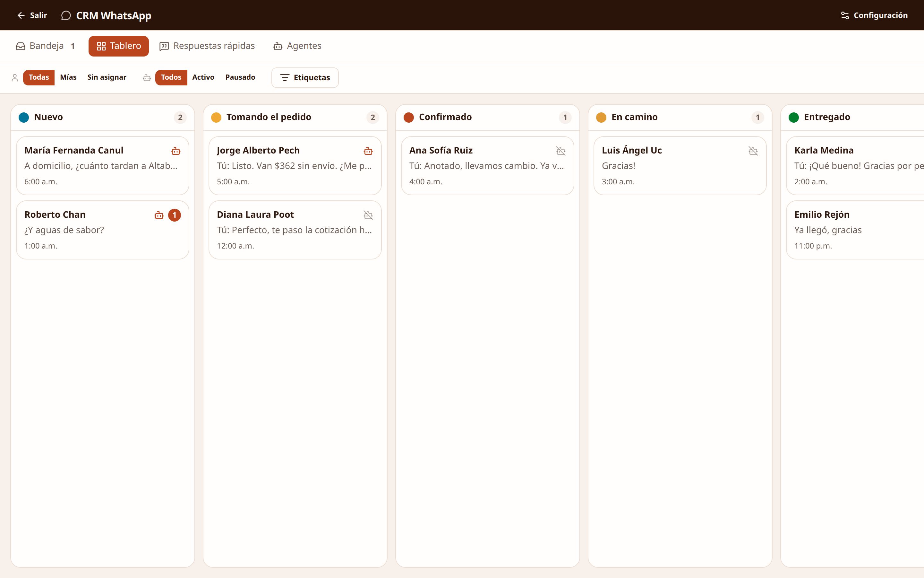
Task: Filter by Activo bot status
Action: pyautogui.click(x=203, y=77)
